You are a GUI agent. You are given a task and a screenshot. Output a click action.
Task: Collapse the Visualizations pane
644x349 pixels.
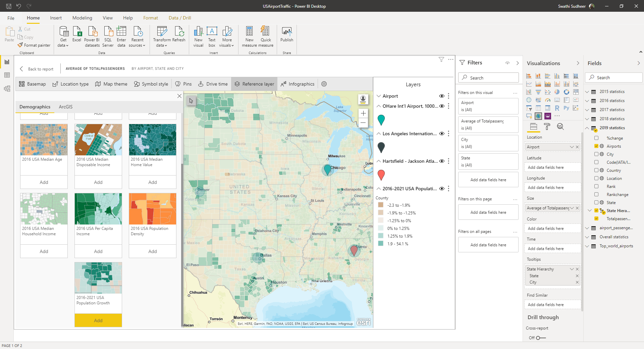[x=578, y=63]
